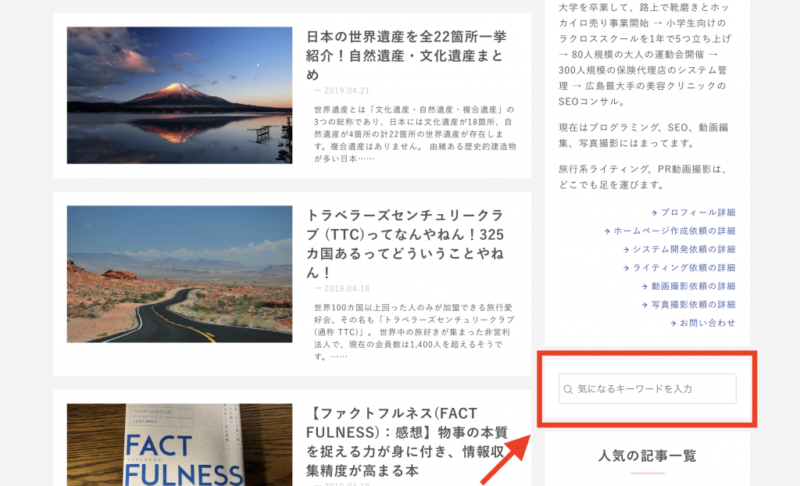Click the arrow icon beside 写真撮影依頼の詳細
Screen dimensions: 800x486
click(x=645, y=304)
